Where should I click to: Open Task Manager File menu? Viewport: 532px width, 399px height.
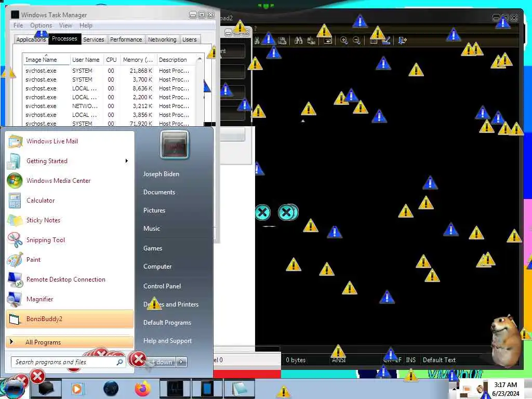pyautogui.click(x=18, y=25)
